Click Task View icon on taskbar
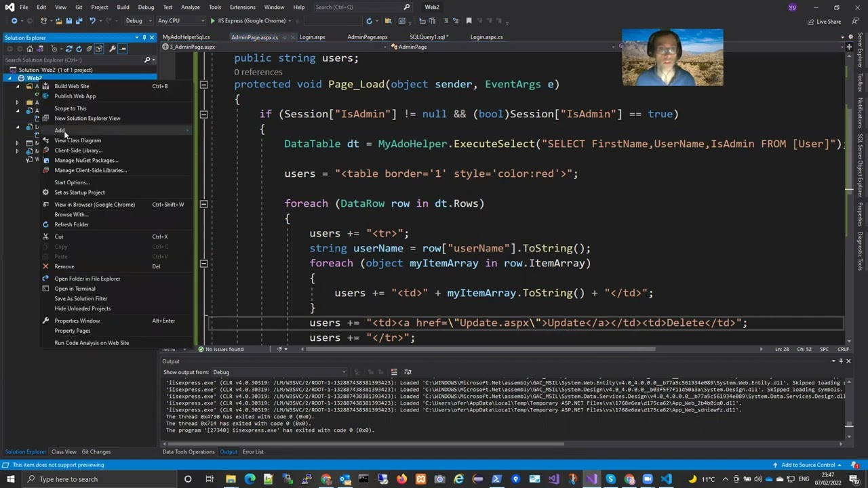Screen dimensions: 868x488 210,479
